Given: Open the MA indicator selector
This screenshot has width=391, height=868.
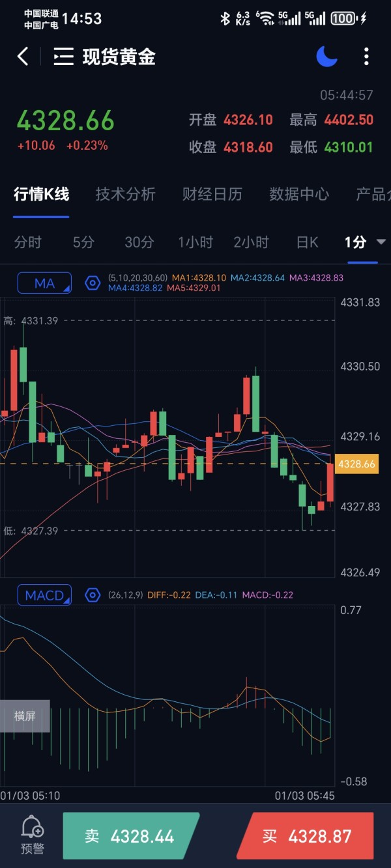Looking at the screenshot, I should pos(44,283).
